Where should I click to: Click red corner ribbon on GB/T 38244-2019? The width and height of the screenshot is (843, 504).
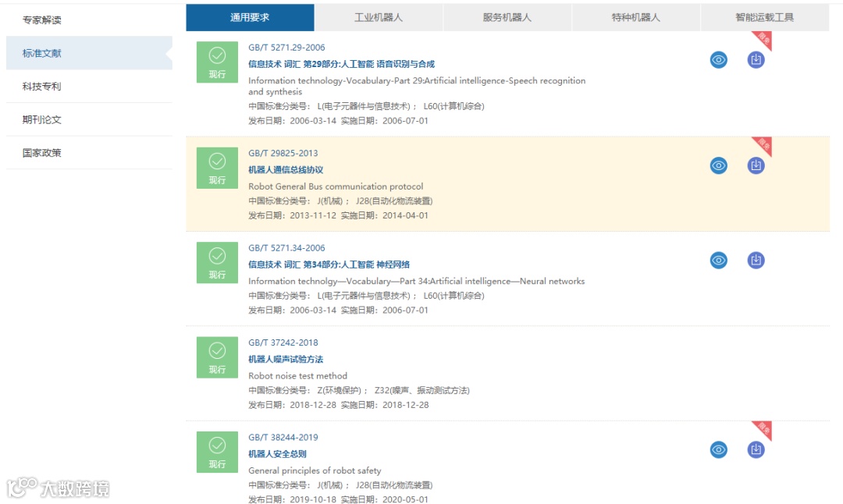(x=764, y=428)
